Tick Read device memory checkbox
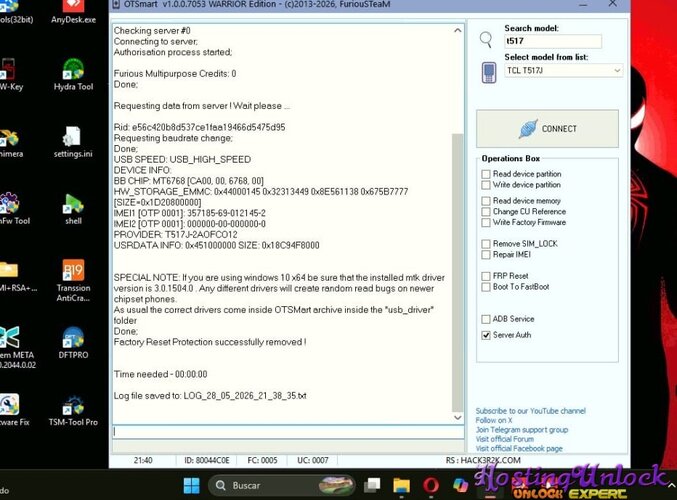Screen dimensions: 677x500 tap(486, 201)
